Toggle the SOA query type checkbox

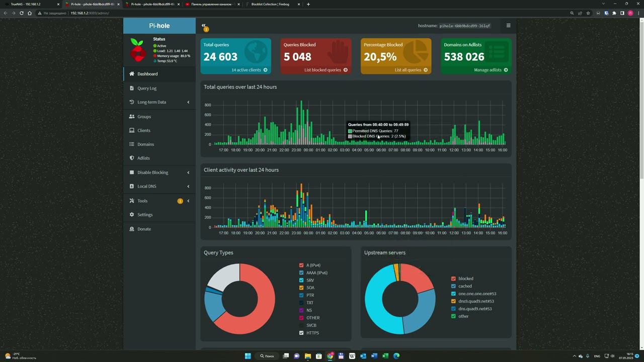[301, 288]
